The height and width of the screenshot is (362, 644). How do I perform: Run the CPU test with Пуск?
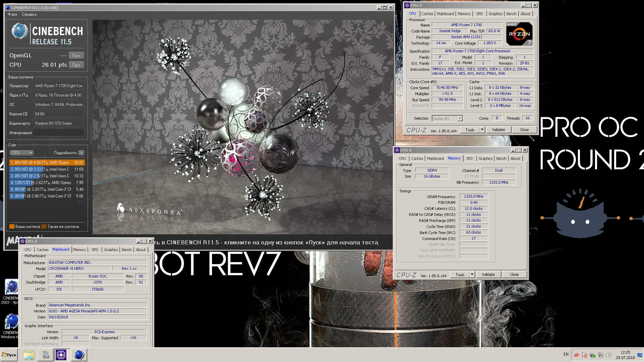(x=76, y=65)
